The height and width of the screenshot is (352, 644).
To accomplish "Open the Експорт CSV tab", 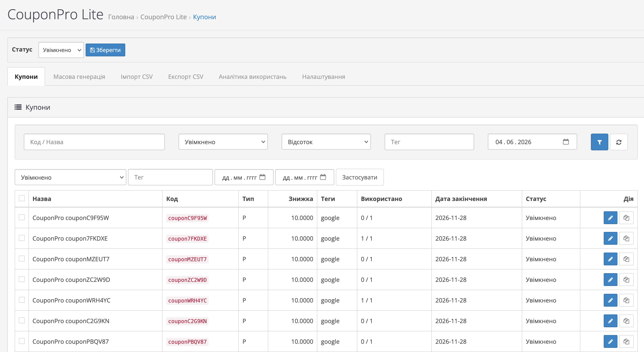I will (186, 77).
